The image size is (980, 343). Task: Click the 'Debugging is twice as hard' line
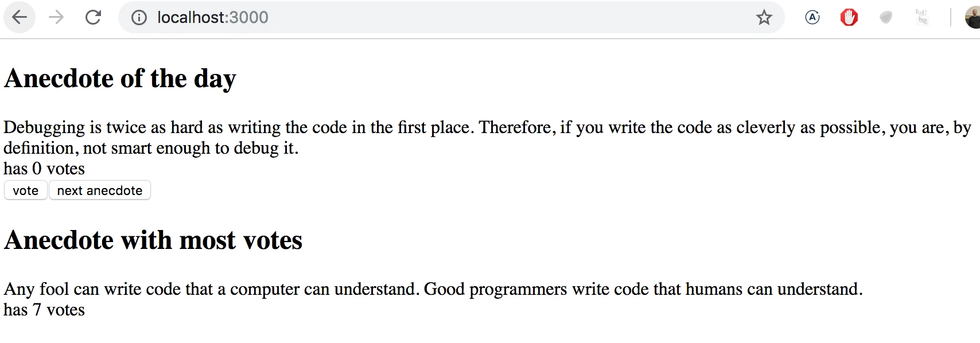pos(487,127)
